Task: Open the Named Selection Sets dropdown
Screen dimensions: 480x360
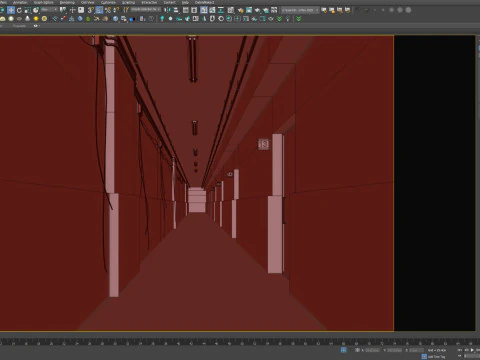Action: 145,10
